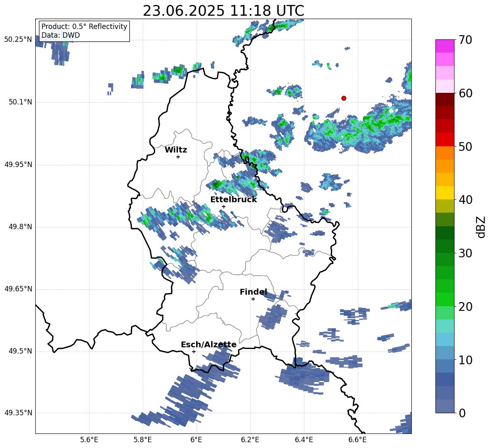Click the 6.2°E longitude label
This screenshot has height=448, width=491.
250,440
